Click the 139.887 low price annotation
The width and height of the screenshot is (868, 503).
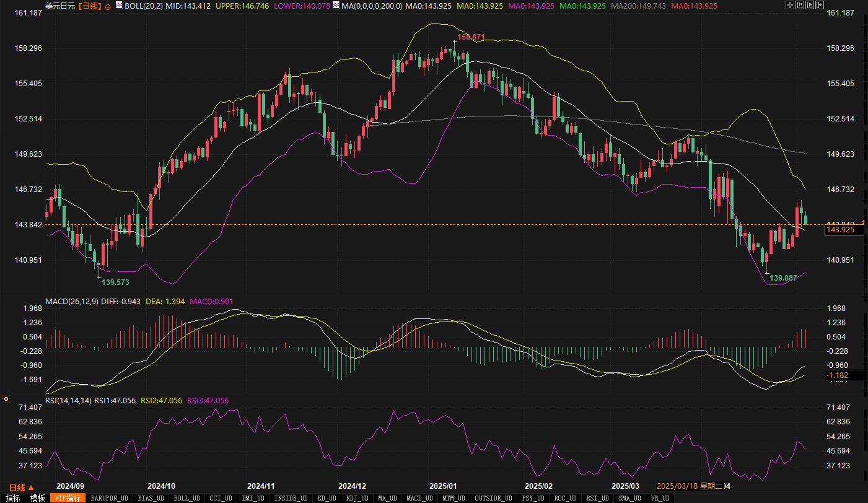pos(783,278)
